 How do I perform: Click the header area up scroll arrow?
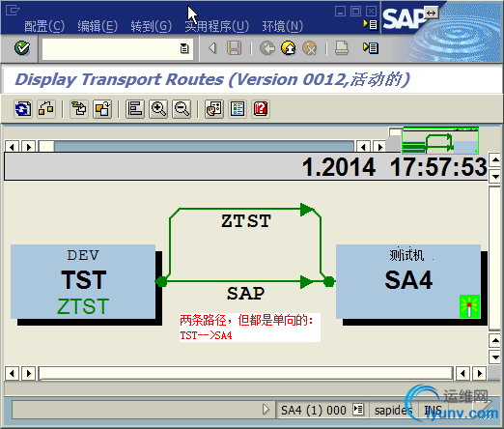[x=495, y=159]
